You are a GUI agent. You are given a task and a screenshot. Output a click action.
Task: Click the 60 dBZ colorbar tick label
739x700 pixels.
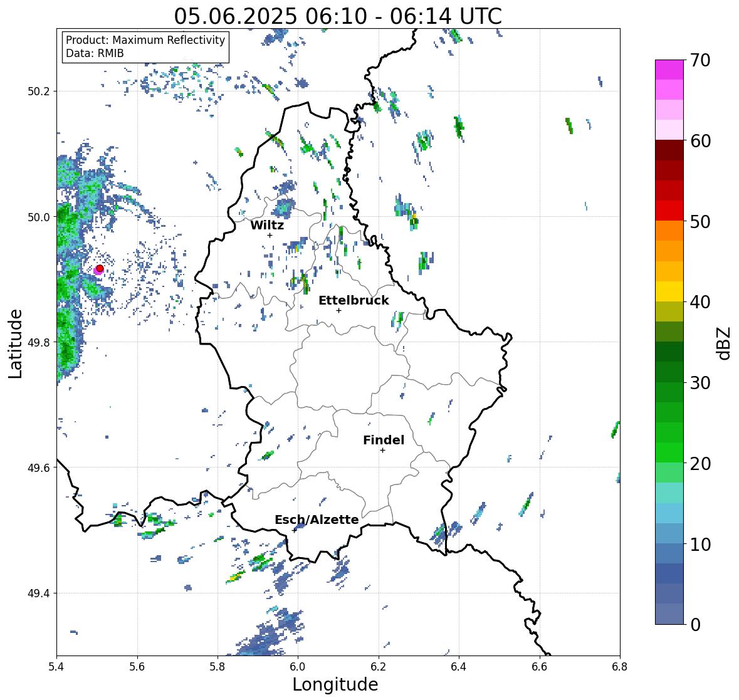tap(700, 141)
